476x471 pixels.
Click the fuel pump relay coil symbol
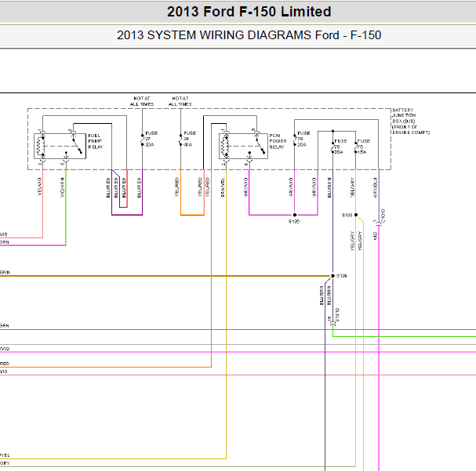click(x=41, y=147)
